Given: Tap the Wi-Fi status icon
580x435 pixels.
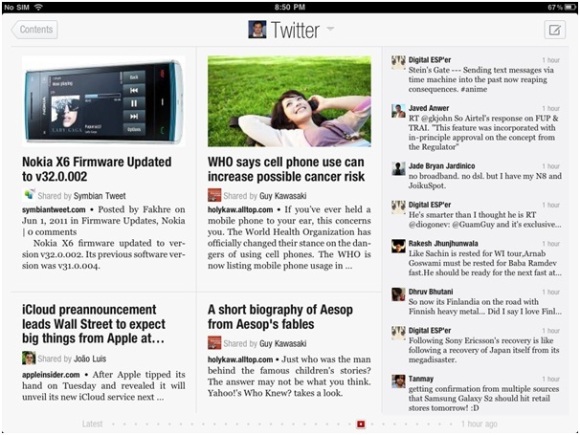Looking at the screenshot, I should click(x=38, y=7).
